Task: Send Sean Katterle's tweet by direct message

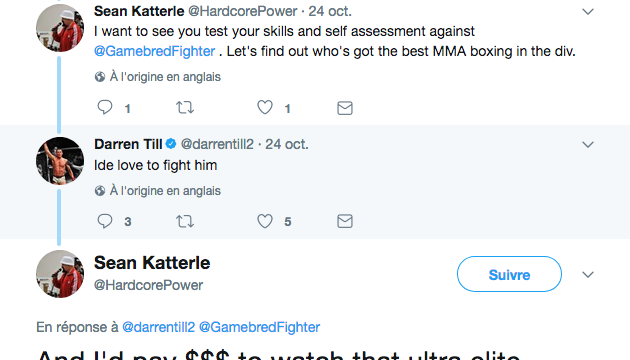Action: tap(345, 108)
